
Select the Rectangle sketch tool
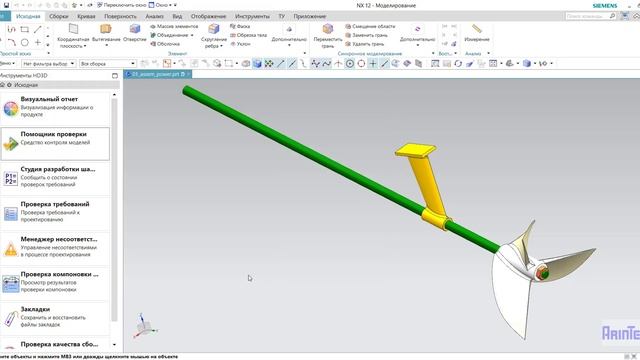(24, 29)
